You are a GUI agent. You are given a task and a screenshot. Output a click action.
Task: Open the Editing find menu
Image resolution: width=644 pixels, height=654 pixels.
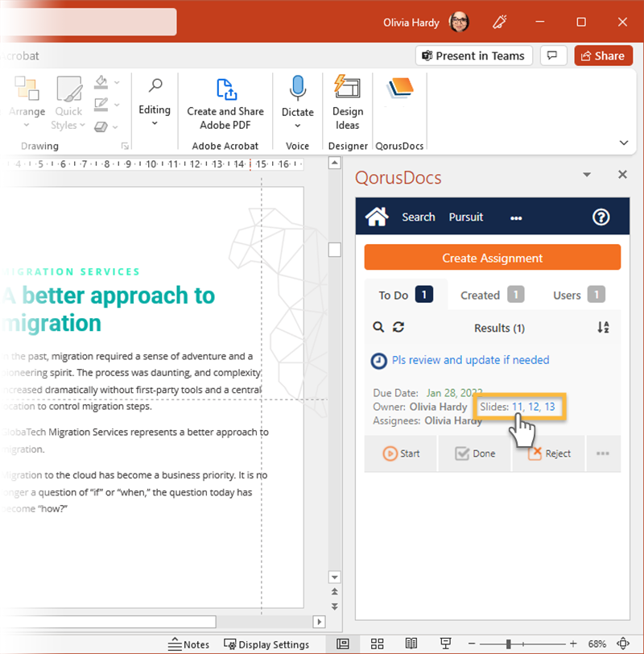155,102
